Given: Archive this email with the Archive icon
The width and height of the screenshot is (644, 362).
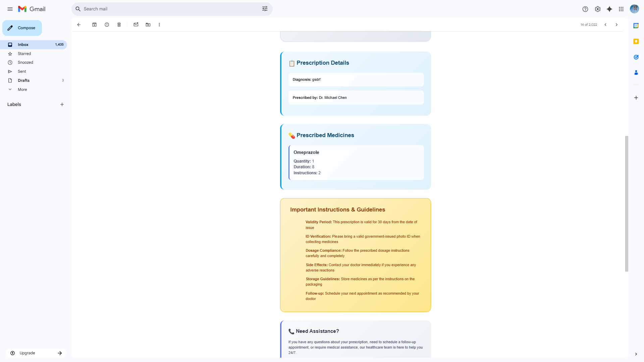Looking at the screenshot, I should click(x=94, y=25).
